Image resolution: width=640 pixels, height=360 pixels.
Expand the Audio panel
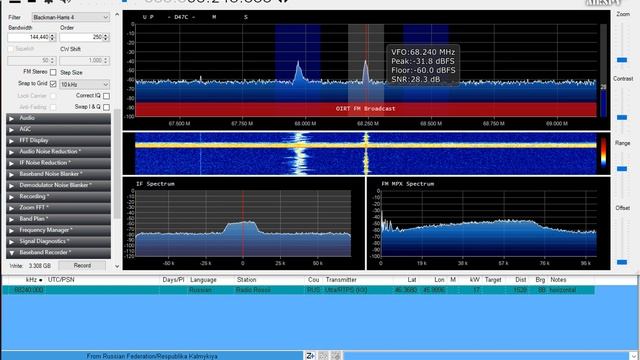coord(58,118)
